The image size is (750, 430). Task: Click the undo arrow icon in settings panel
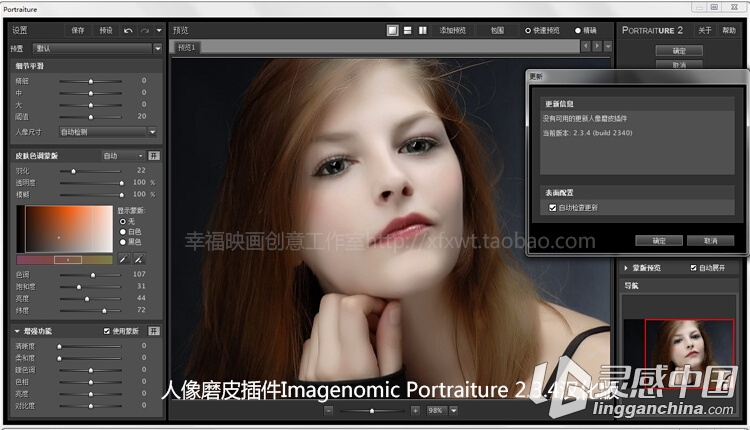point(128,31)
